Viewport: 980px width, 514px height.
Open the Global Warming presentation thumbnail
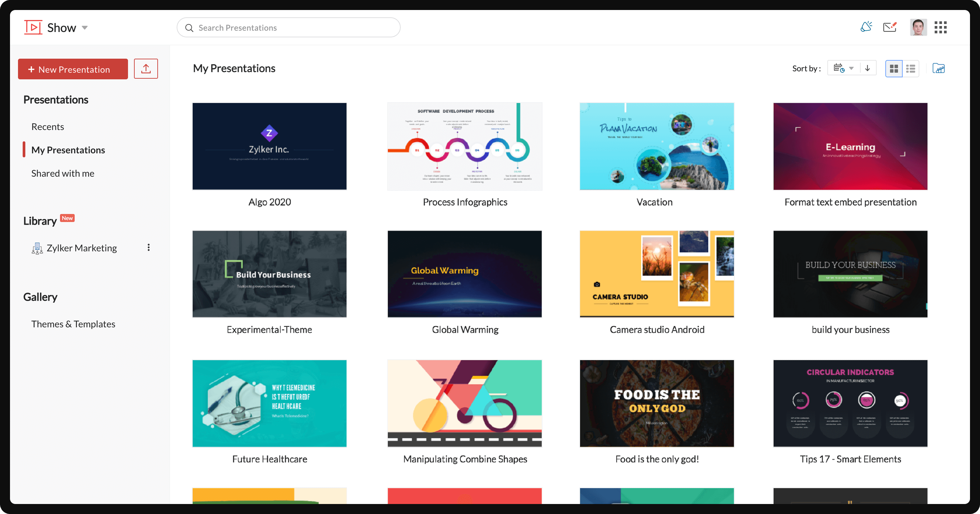click(x=465, y=274)
